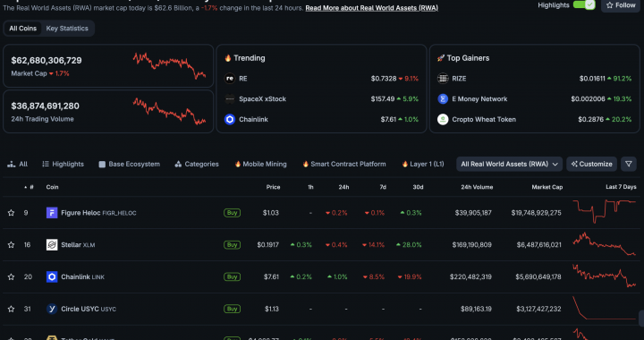644x340 pixels.
Task: Open Chainlink 7-day sparkline chart
Action: [604, 276]
